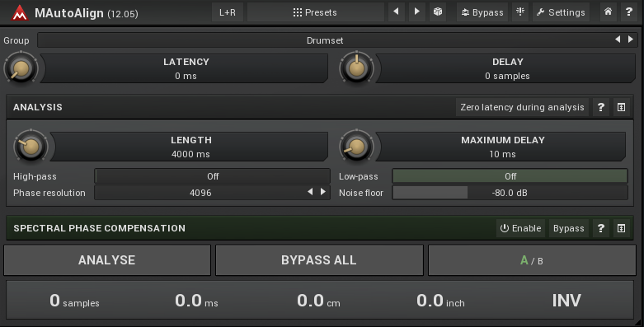The height and width of the screenshot is (327, 644).
Task: Toggle the INV phase invert button
Action: click(x=566, y=301)
